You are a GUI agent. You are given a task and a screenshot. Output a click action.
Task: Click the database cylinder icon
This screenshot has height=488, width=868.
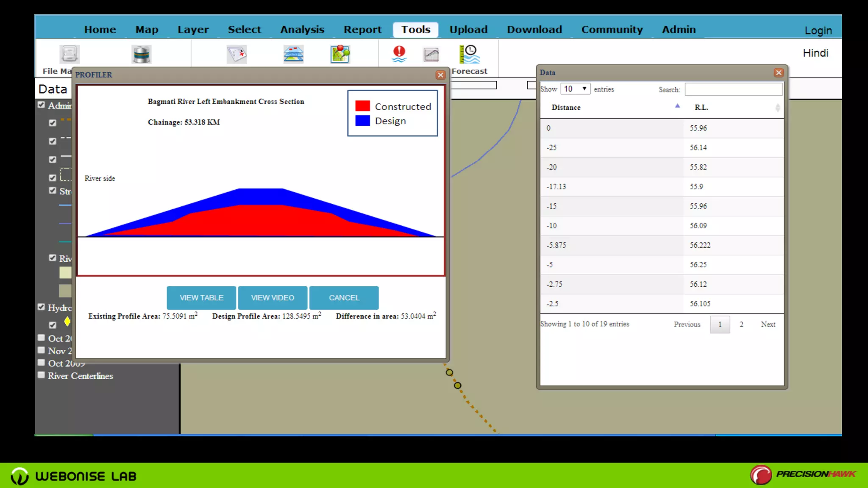pyautogui.click(x=141, y=54)
